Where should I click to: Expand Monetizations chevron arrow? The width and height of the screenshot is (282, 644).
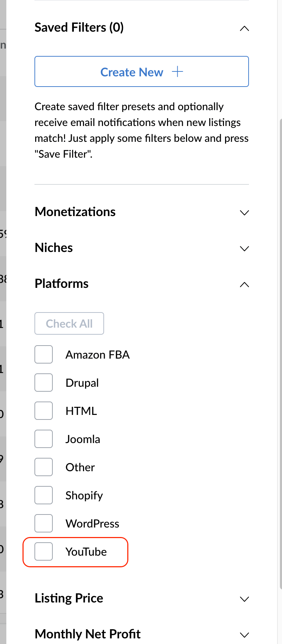(x=244, y=213)
